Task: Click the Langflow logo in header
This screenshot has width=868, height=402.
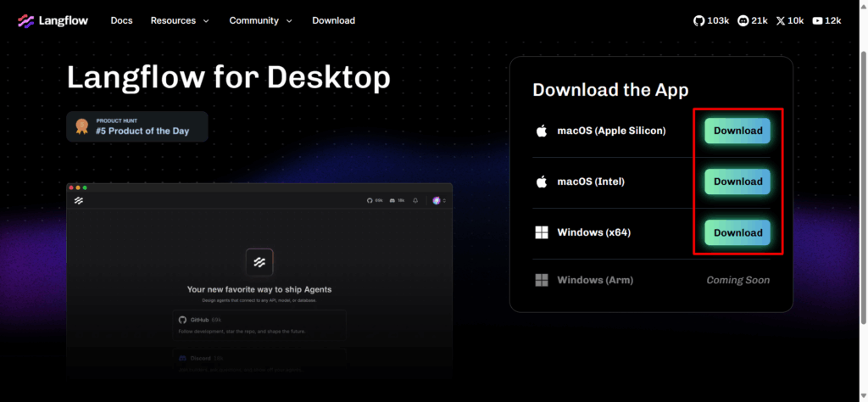Action: tap(53, 20)
